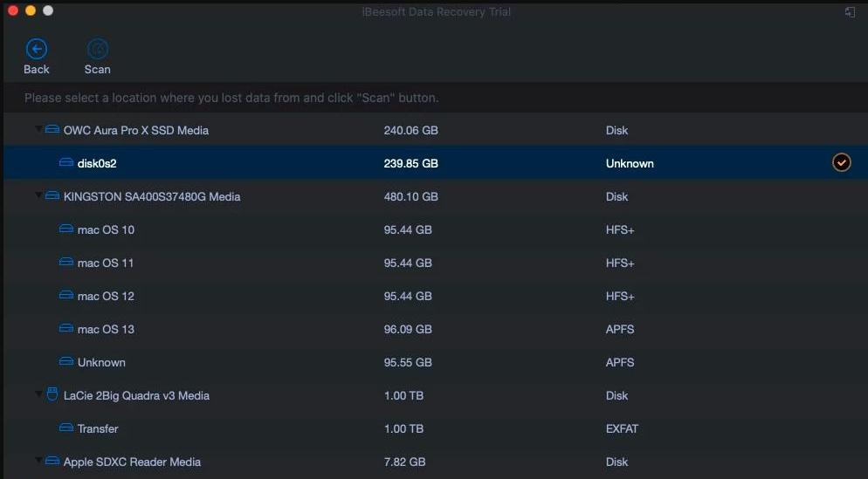Collapse the OWC Aura Pro X SSD tree
Image resolution: width=868 pixels, height=479 pixels.
click(38, 129)
